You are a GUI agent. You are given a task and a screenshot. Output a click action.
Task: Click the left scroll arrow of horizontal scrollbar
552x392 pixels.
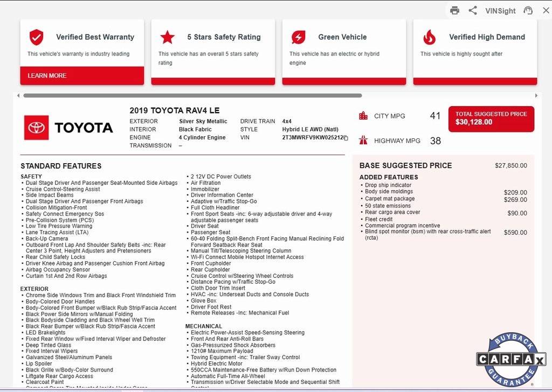[18, 95]
